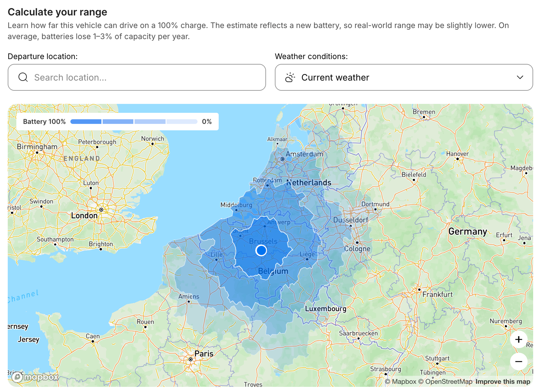Click the Battery 100% legend label
Viewport: 541px width, 392px height.
pyautogui.click(x=44, y=122)
